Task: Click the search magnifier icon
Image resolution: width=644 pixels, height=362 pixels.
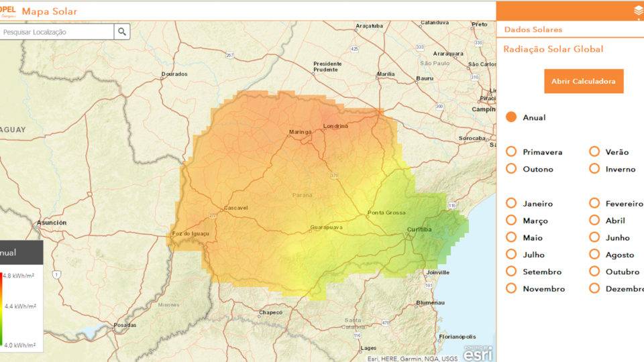Action: pos(122,32)
